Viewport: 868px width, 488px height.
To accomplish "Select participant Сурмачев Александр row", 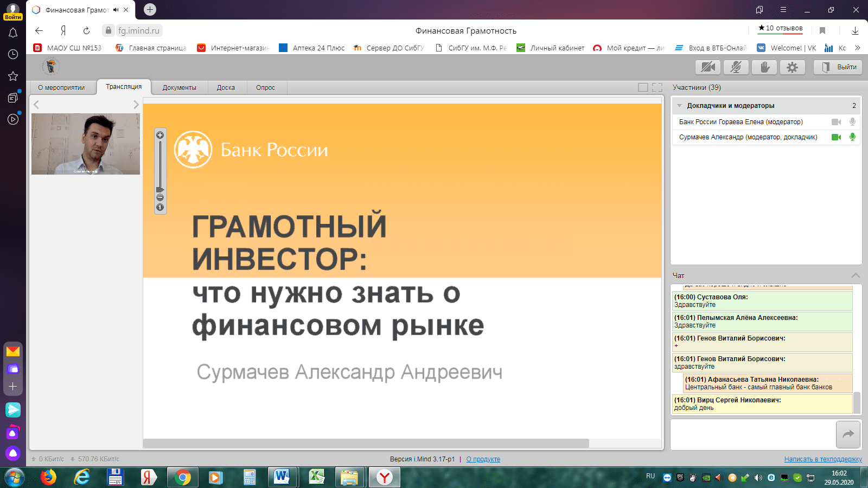I will tap(766, 137).
